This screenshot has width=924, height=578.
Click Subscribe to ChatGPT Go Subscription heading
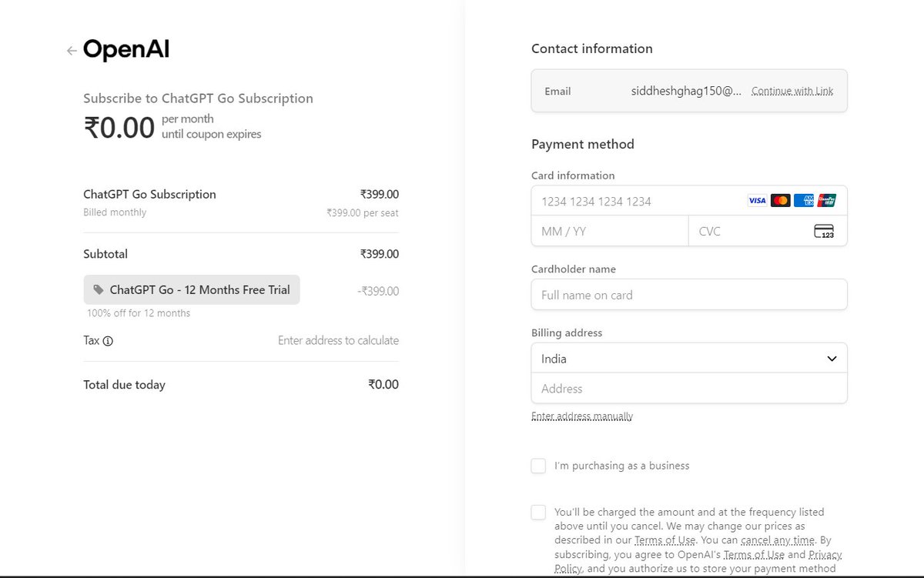pyautogui.click(x=198, y=99)
